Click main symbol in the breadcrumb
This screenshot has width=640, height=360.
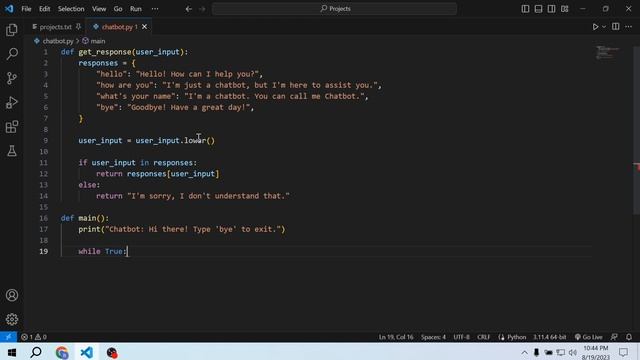pos(98,41)
